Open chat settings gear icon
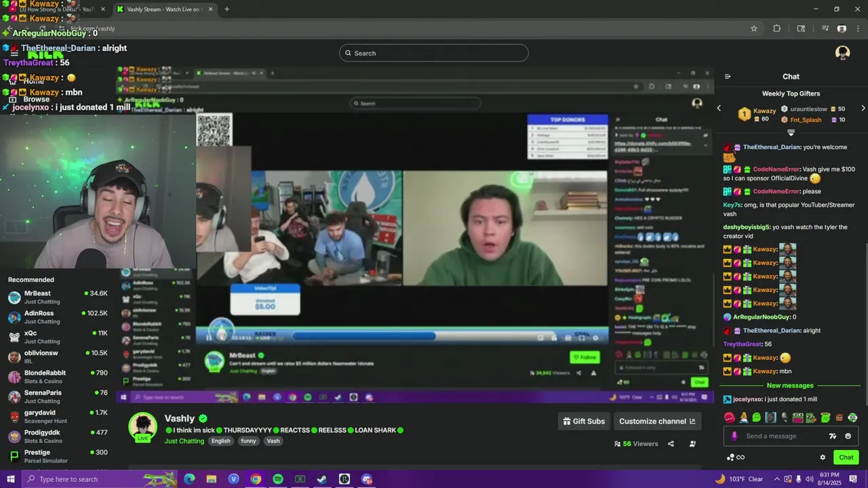The width and height of the screenshot is (868, 488). point(823,457)
